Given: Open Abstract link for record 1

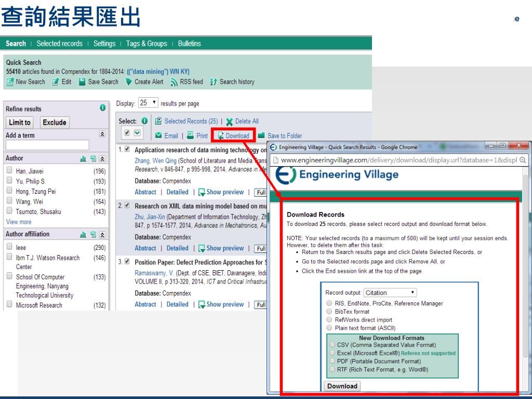Looking at the screenshot, I should [145, 192].
